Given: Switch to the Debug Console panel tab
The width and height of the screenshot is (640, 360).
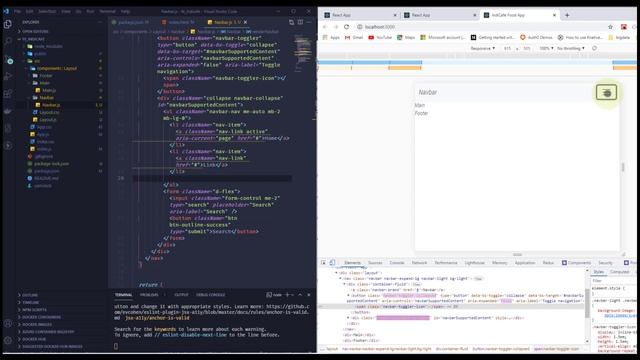Looking at the screenshot, I should pos(211,295).
